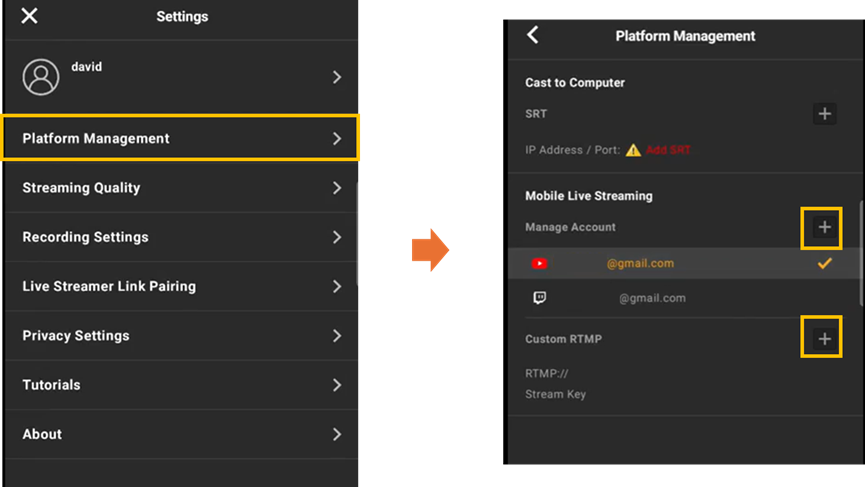Expand the Streaming Quality chevron
This screenshot has width=865, height=487.
pos(337,188)
